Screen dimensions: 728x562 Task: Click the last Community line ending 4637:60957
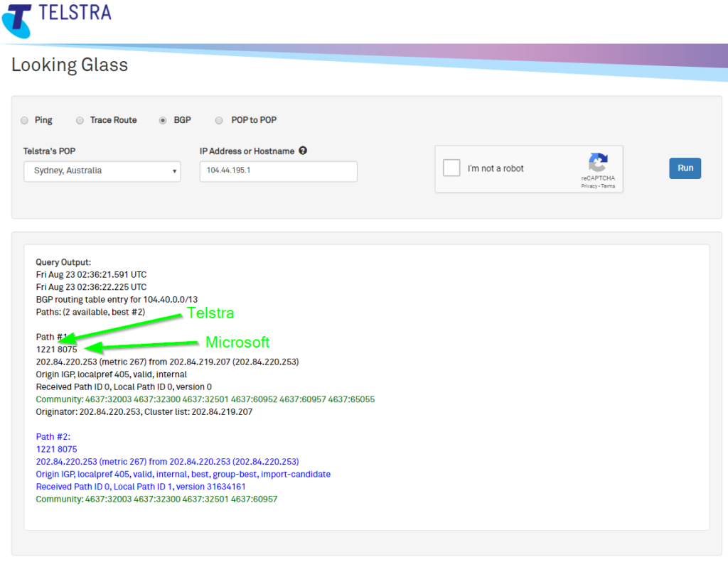click(156, 499)
